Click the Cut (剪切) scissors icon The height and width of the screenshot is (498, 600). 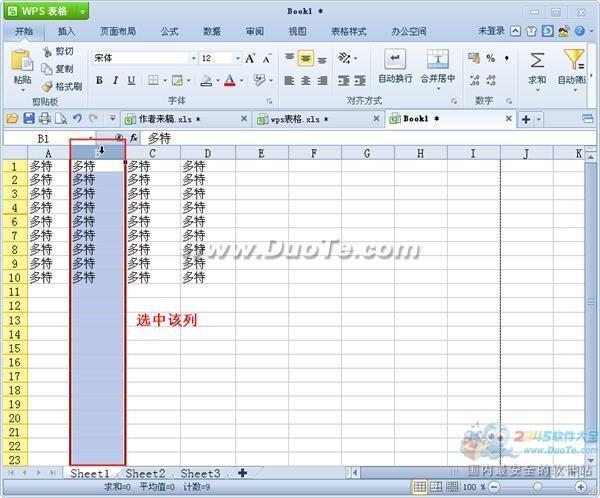click(x=48, y=52)
